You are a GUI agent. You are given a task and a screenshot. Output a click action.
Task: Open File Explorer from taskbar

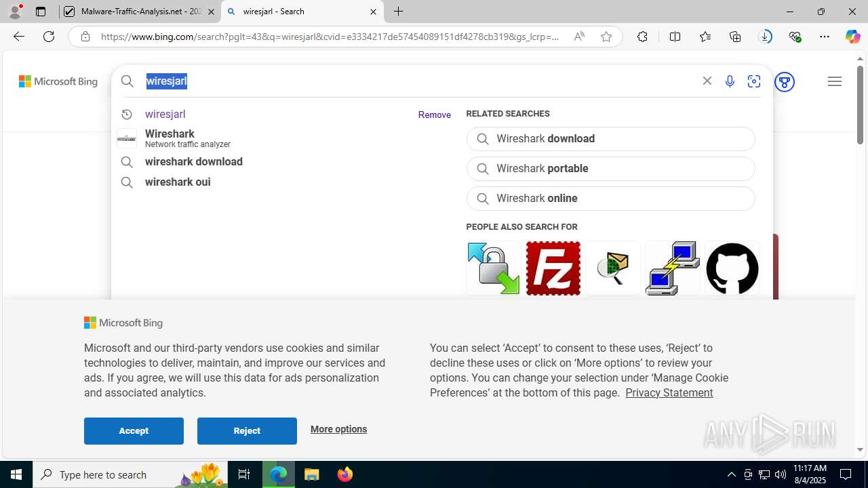[312, 474]
